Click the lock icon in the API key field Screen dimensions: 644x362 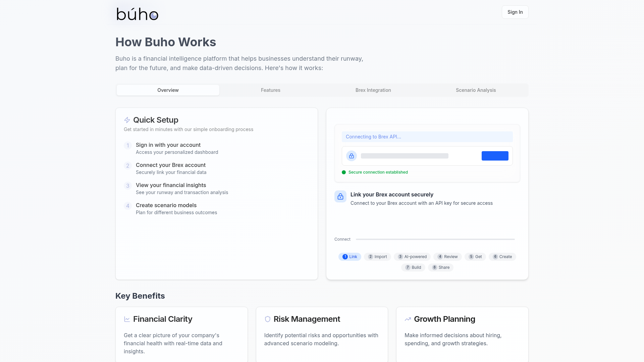(352, 156)
